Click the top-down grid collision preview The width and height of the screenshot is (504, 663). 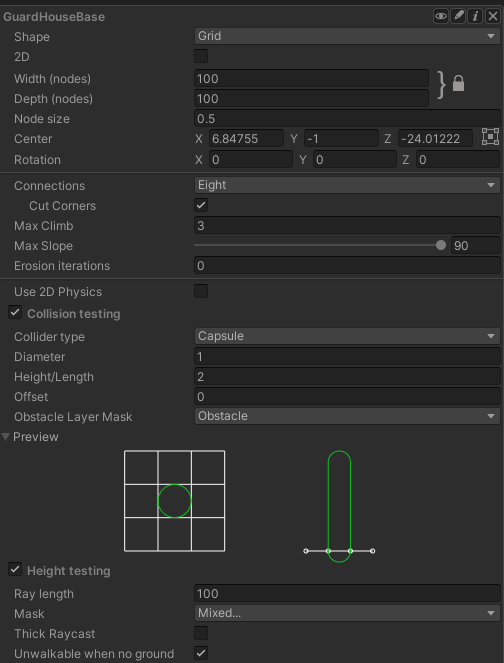click(x=175, y=501)
